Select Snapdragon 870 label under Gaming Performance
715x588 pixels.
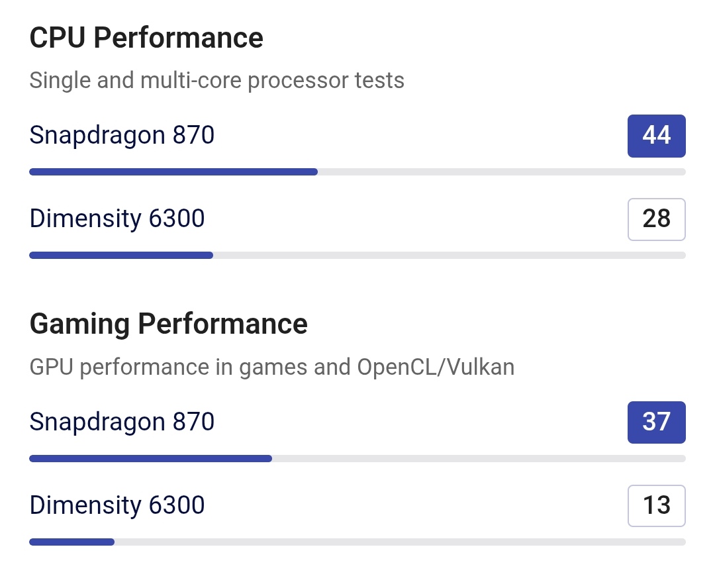[x=122, y=422]
